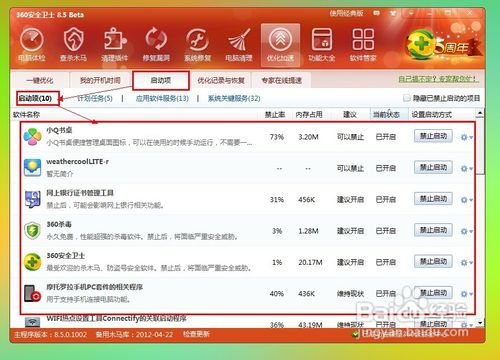Sort by 禁止率 column header

click(x=275, y=115)
